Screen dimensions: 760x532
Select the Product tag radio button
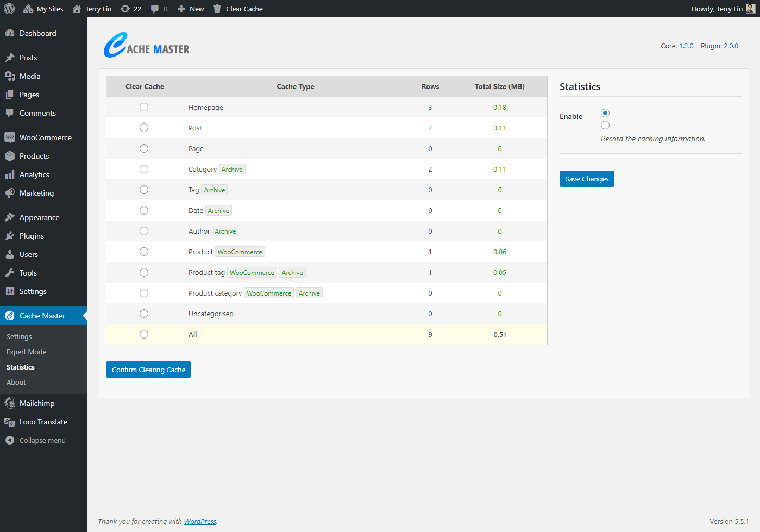pyautogui.click(x=144, y=272)
